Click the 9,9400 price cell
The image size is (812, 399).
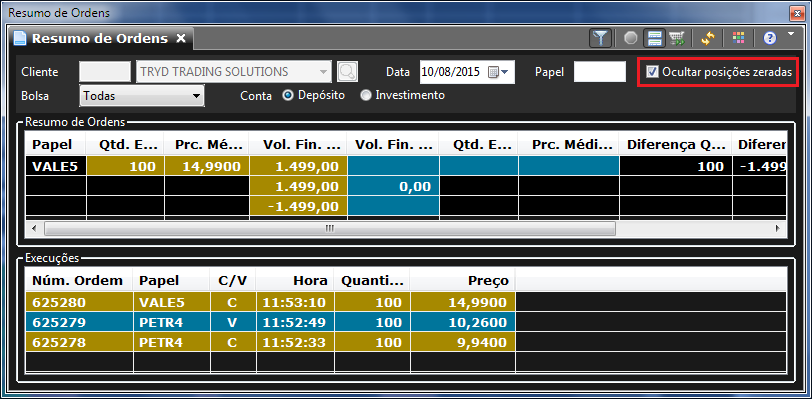click(462, 342)
